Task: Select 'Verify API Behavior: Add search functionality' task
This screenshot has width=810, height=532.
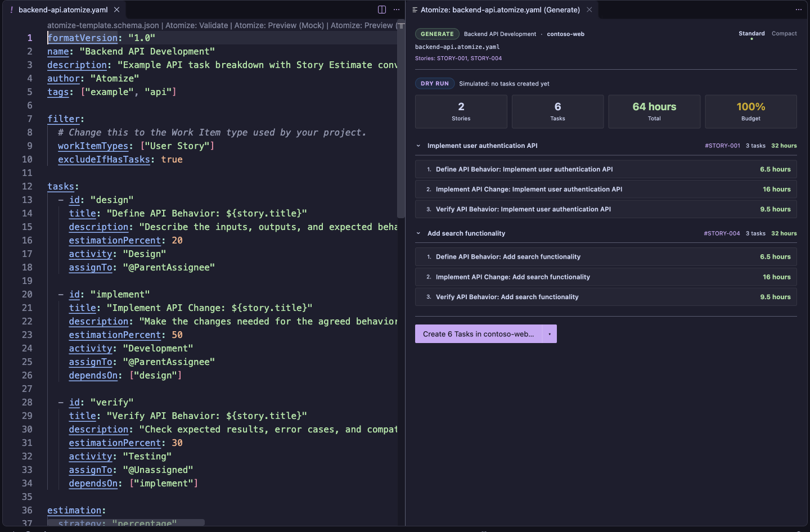Action: 606,297
